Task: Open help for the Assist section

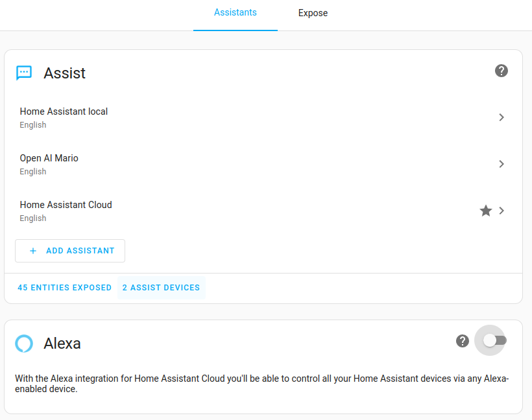Action: click(x=501, y=71)
